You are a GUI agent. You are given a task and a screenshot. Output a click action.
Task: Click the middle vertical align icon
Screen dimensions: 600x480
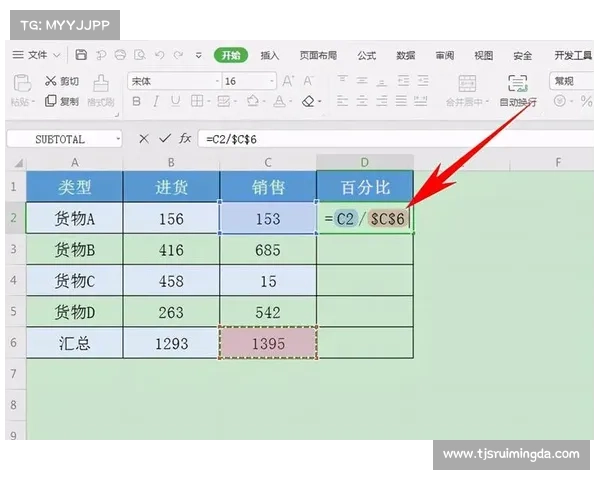[362, 81]
